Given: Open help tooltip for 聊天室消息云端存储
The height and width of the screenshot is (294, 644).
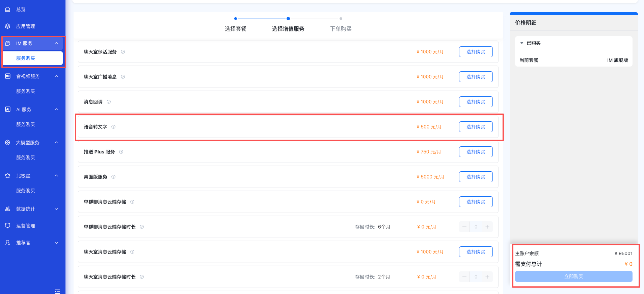Looking at the screenshot, I should (132, 252).
